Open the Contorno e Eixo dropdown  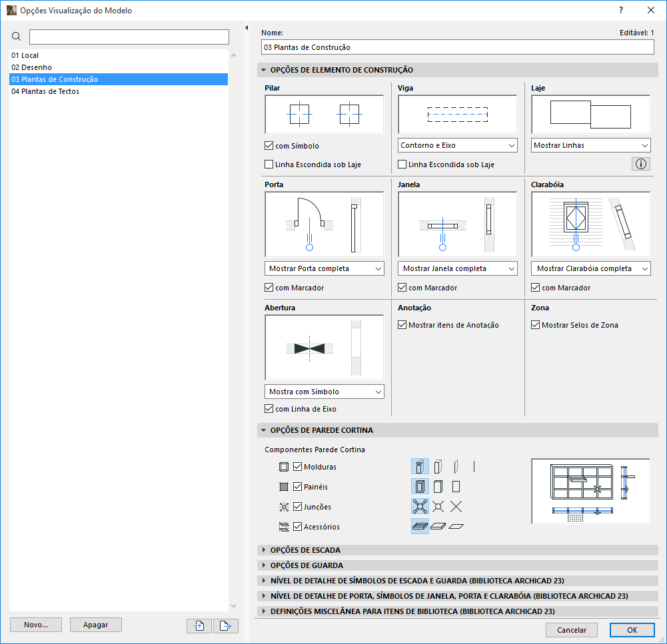[x=457, y=145]
